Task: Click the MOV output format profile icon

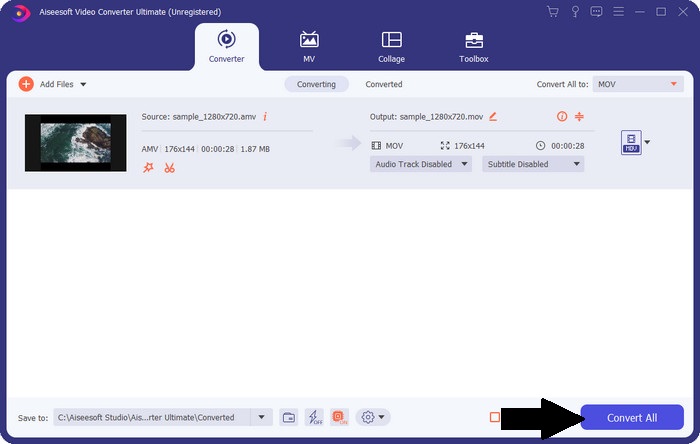Action: [x=630, y=142]
